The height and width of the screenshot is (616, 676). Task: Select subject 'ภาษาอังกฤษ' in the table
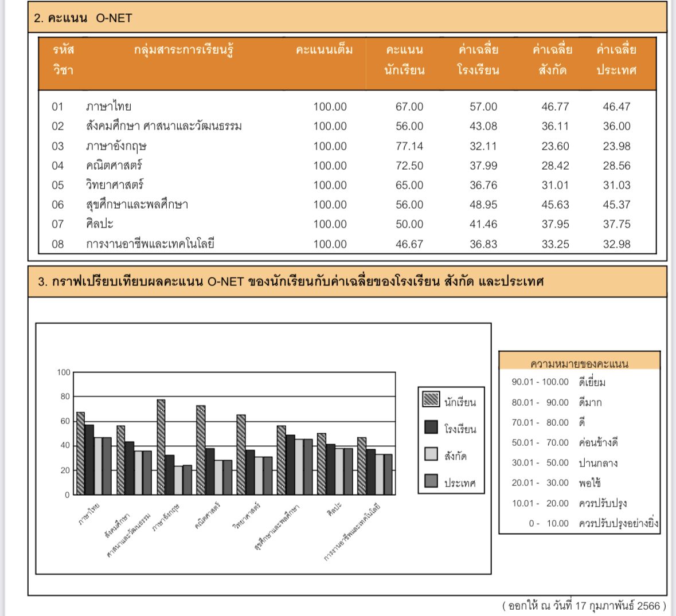point(116,147)
